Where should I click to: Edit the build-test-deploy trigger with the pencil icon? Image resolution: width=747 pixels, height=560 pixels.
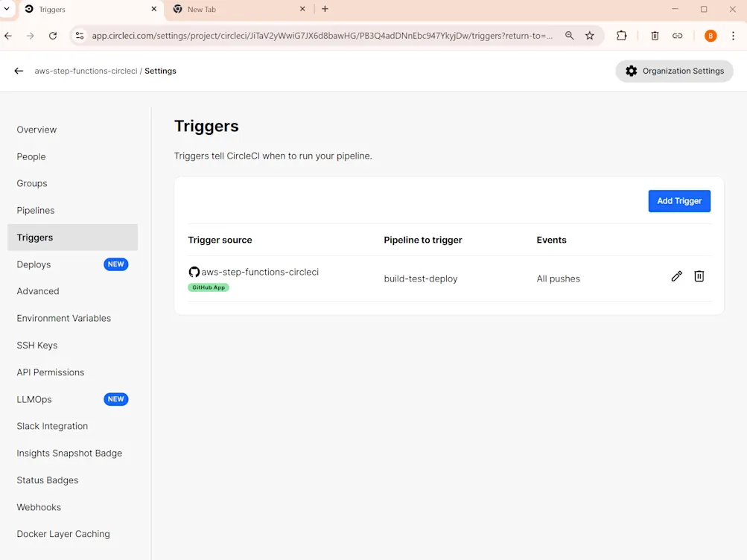[x=676, y=276]
